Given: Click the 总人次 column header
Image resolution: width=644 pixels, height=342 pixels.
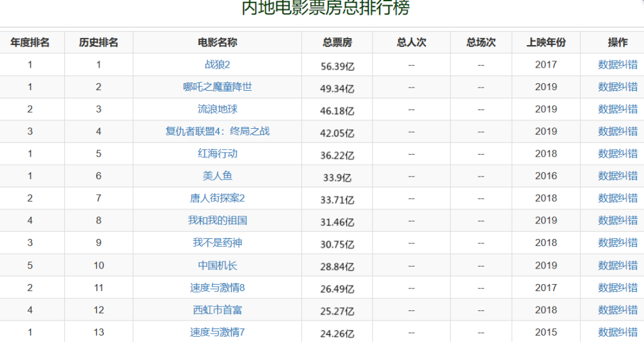Looking at the screenshot, I should coord(412,43).
